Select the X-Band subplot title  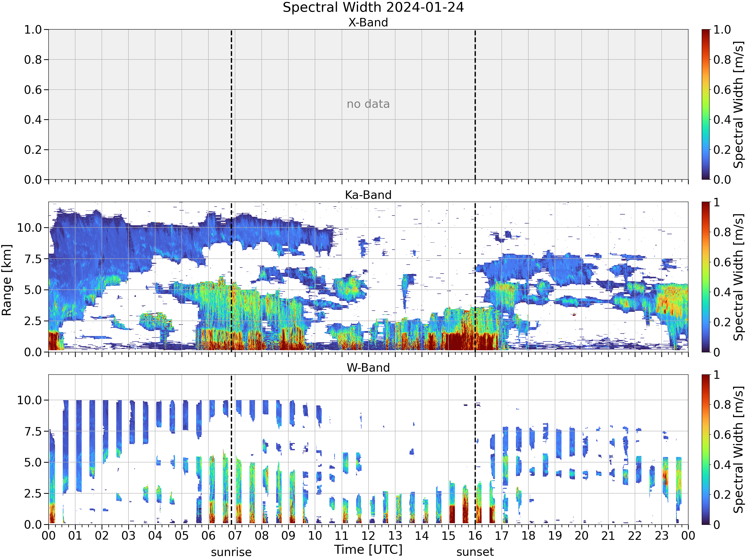pos(368,23)
